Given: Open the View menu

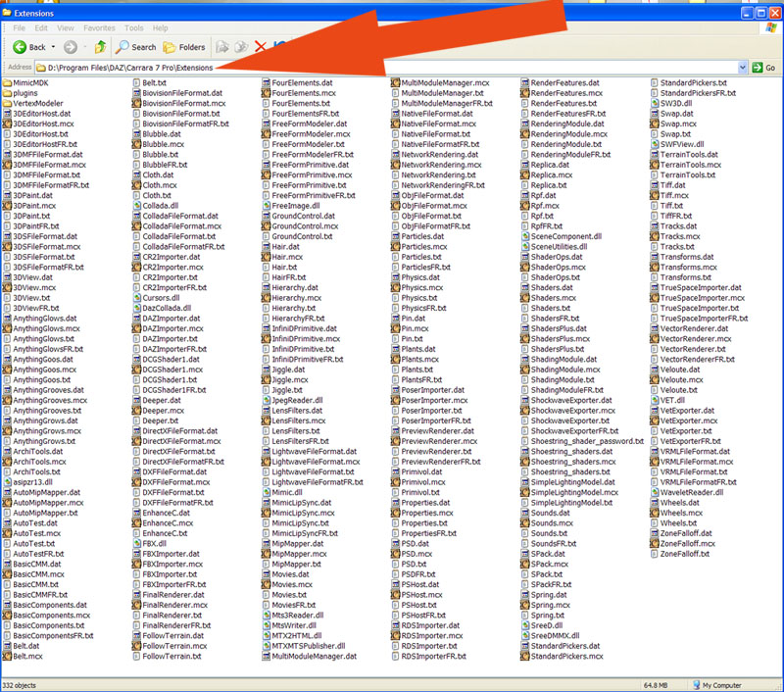Looking at the screenshot, I should click(x=65, y=28).
